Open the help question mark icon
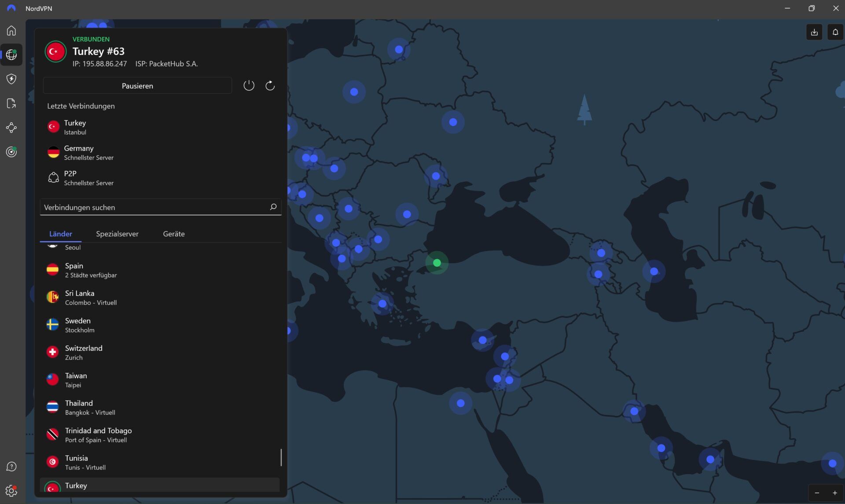 pos(11,467)
